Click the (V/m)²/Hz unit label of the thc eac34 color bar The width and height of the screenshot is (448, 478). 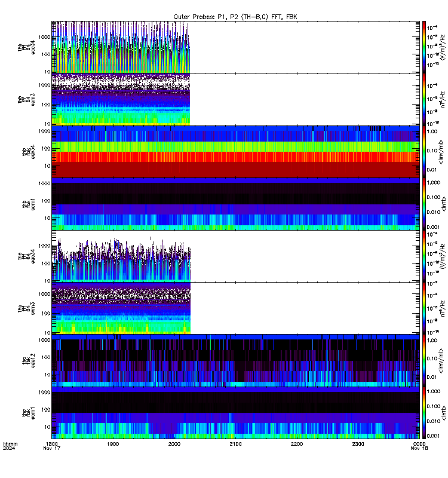443,256
